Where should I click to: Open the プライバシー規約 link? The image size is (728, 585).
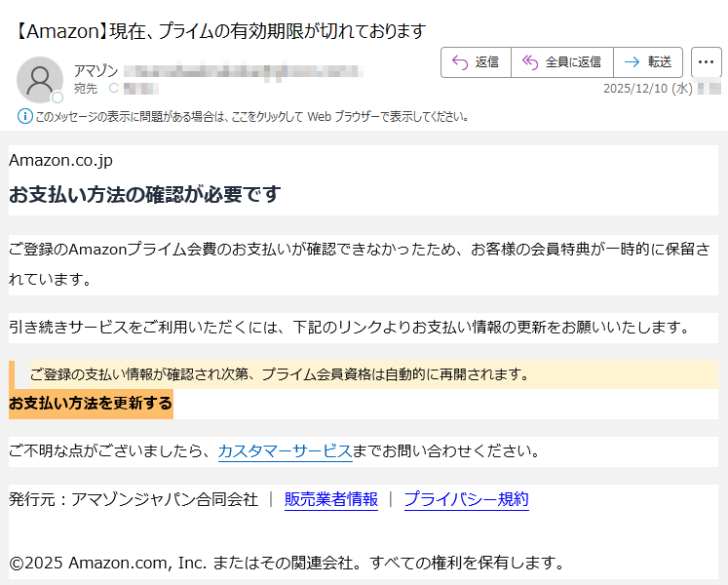(466, 499)
